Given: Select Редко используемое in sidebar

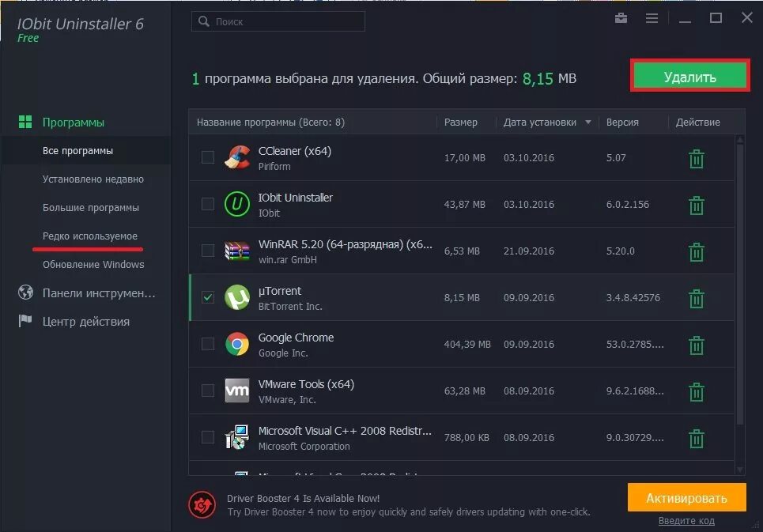Looking at the screenshot, I should coord(90,236).
